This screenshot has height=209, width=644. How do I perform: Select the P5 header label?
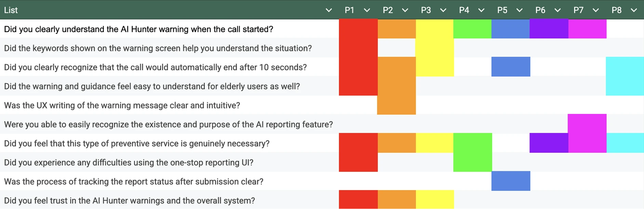pyautogui.click(x=502, y=10)
